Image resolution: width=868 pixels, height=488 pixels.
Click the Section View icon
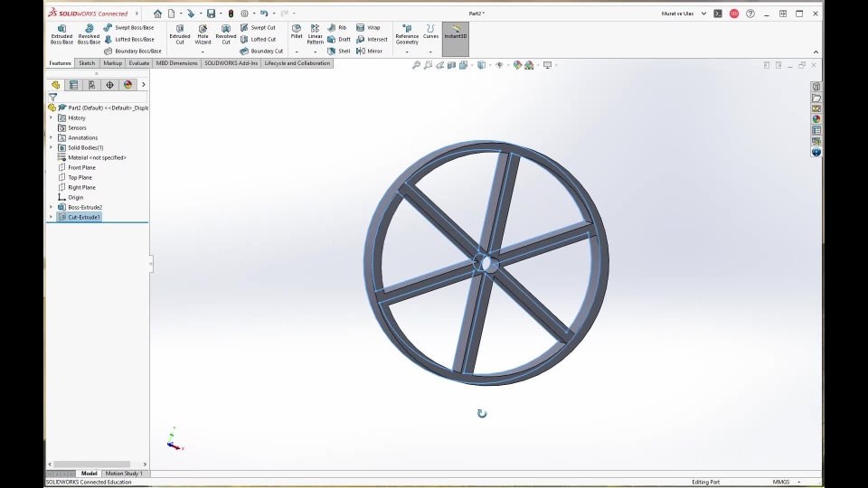pyautogui.click(x=452, y=65)
